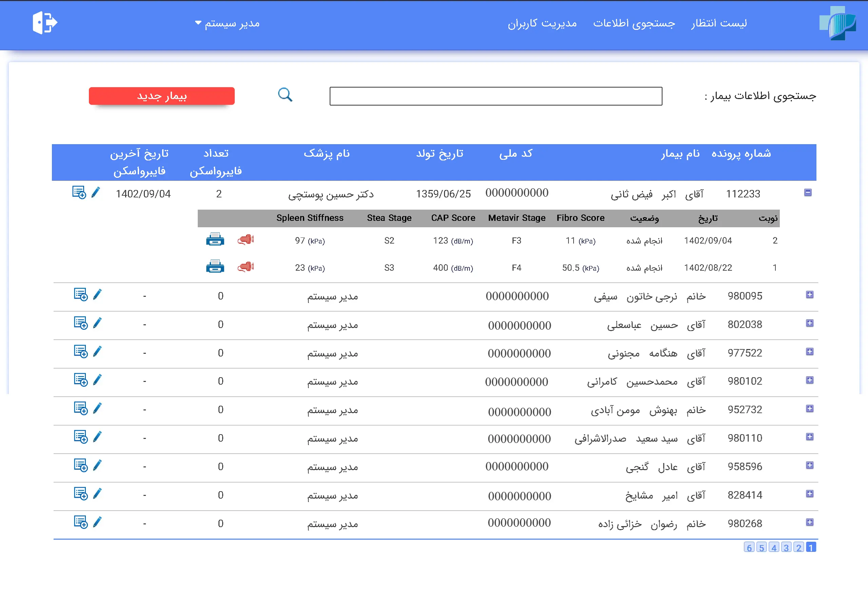Screen dimensions: 868x598
Task: Open the مدیر سیستم user dropdown
Action: coord(227,23)
